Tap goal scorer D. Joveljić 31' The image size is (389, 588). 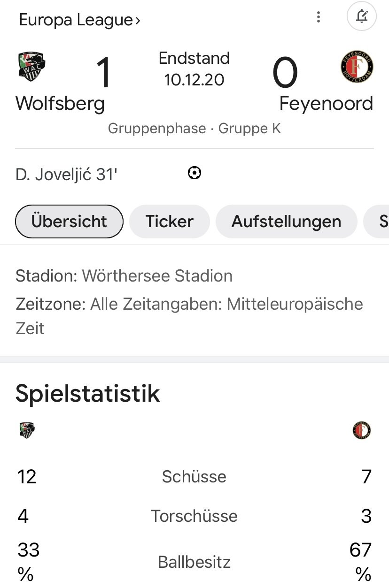point(66,175)
